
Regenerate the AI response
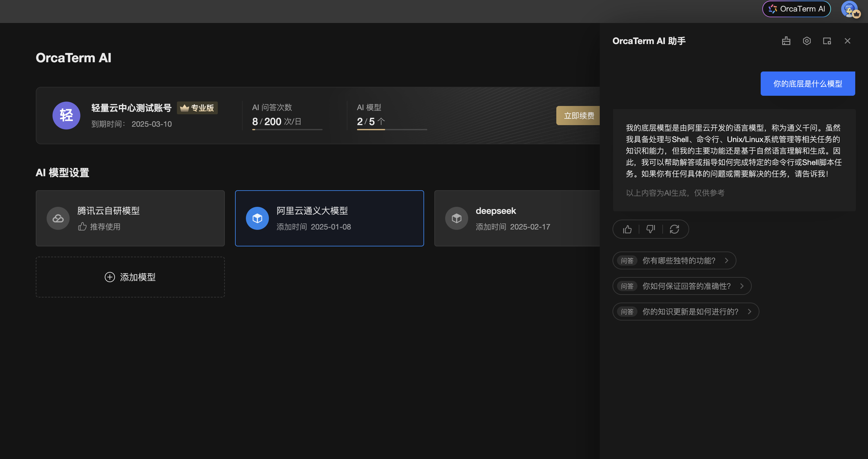pos(674,229)
